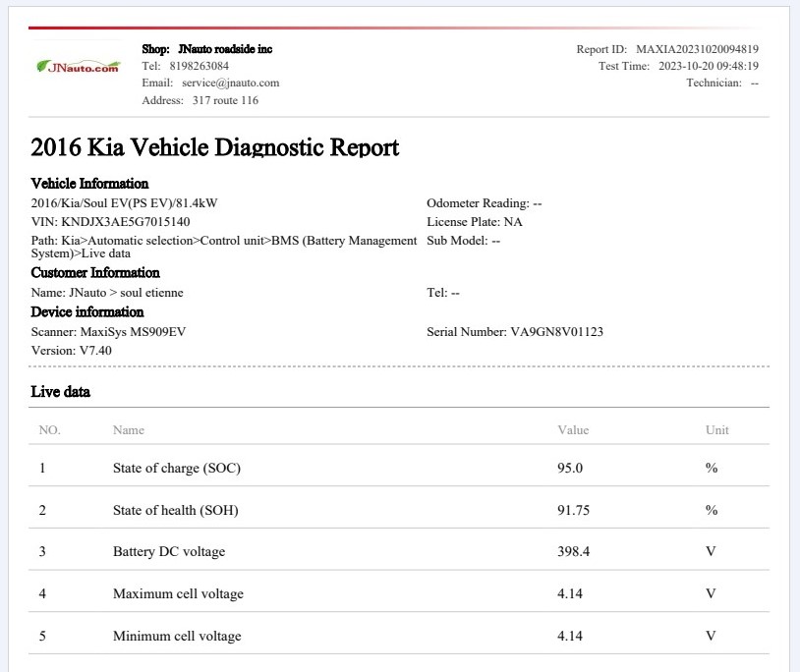Select the 'State of health (SOH)' row name
Screen dimensions: 800x672
coord(176,510)
